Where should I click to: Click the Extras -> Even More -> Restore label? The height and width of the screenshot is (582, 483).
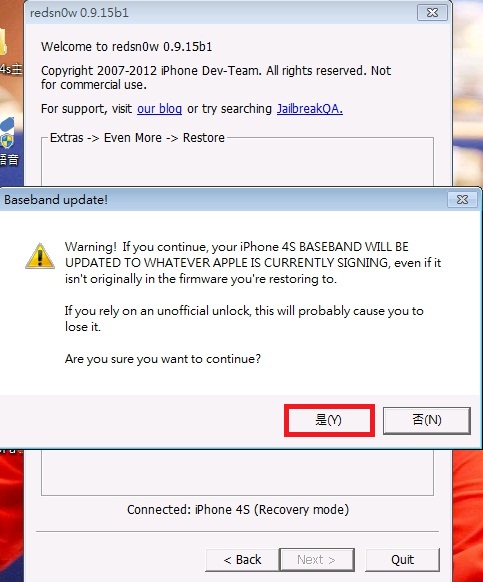point(137,138)
